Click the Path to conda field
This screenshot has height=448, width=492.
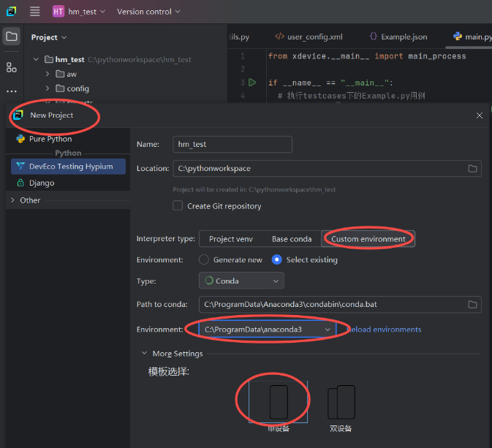tap(340, 304)
